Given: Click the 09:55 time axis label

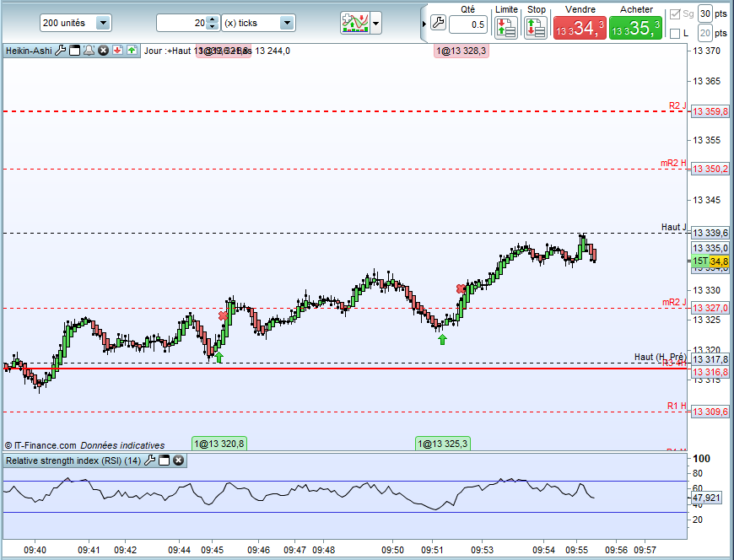Looking at the screenshot, I should (576, 550).
